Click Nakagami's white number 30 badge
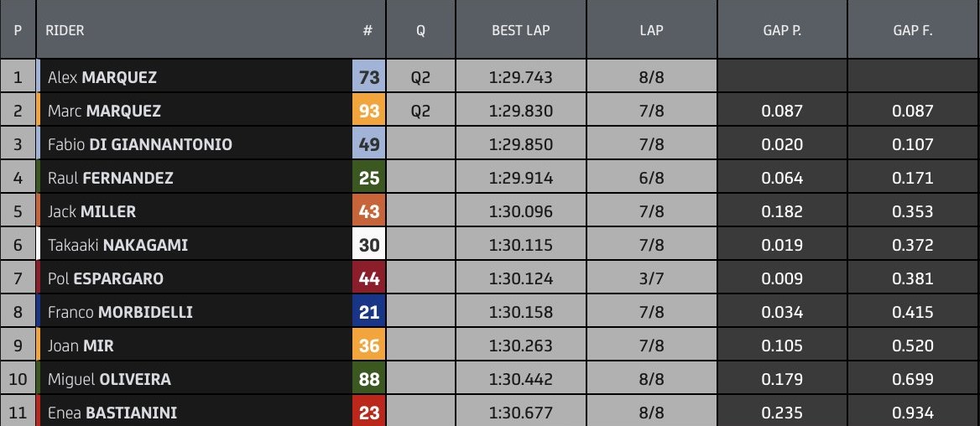980x426 pixels. (368, 245)
